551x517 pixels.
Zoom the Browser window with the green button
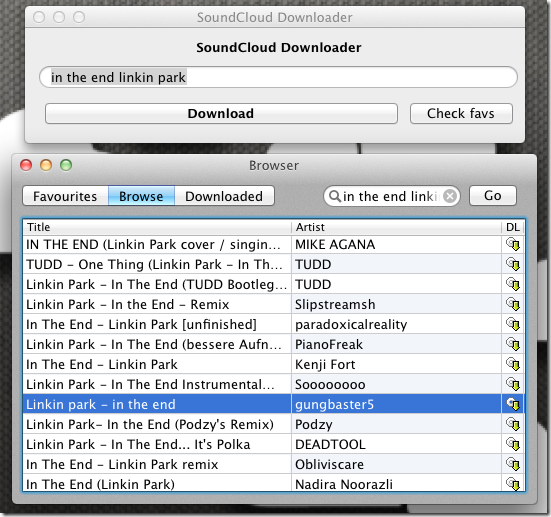click(66, 165)
